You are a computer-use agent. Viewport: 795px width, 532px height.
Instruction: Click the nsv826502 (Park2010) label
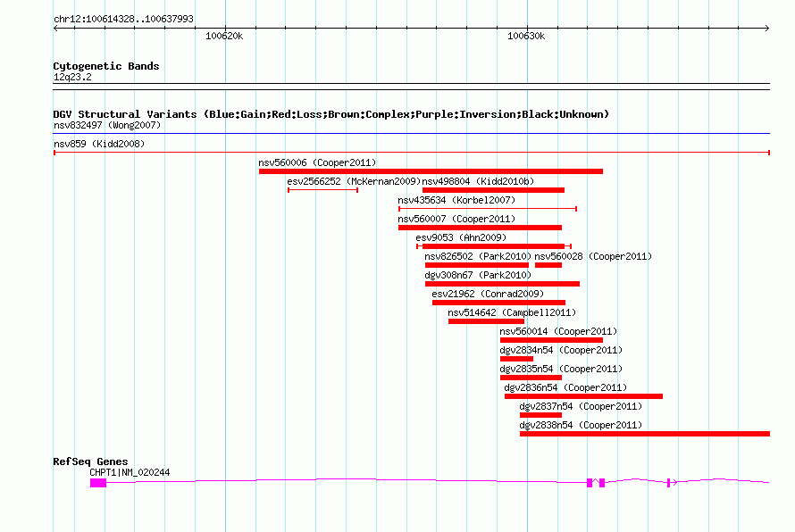tap(478, 256)
